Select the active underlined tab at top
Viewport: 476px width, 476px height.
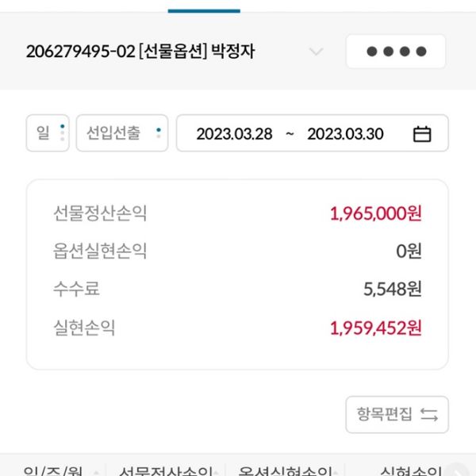204,6
